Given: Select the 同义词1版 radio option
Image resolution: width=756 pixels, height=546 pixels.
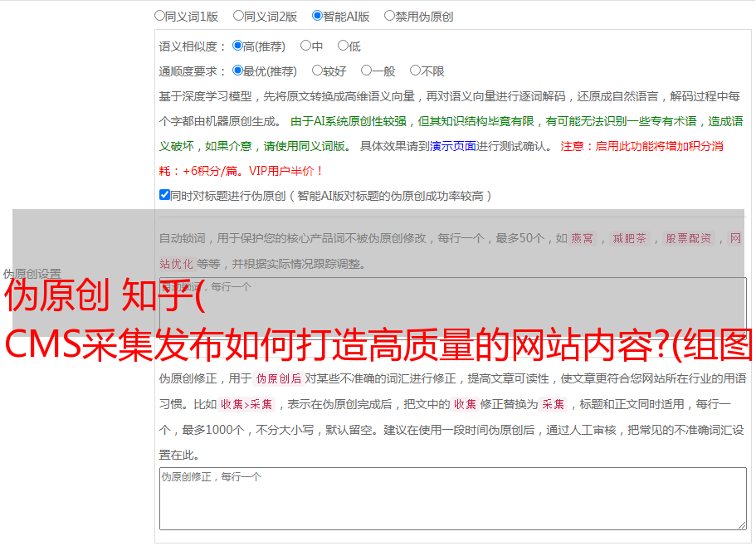Looking at the screenshot, I should (x=159, y=16).
